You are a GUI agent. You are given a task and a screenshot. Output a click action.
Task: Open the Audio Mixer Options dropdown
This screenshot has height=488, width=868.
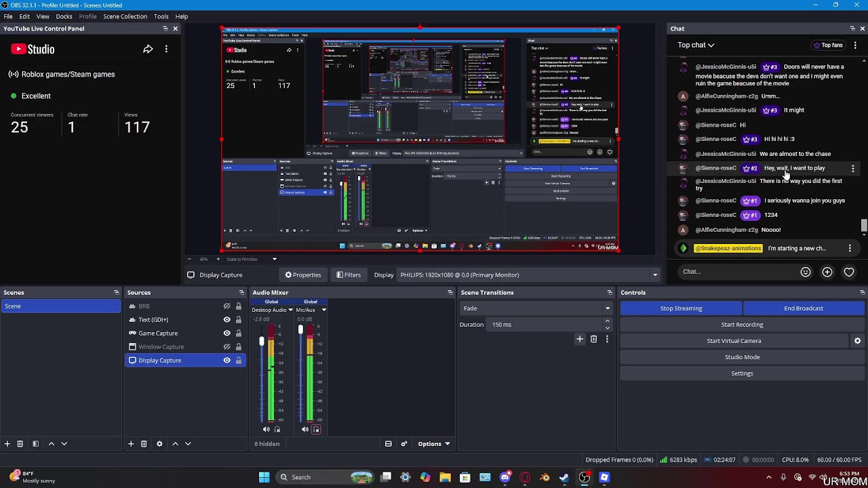(434, 444)
